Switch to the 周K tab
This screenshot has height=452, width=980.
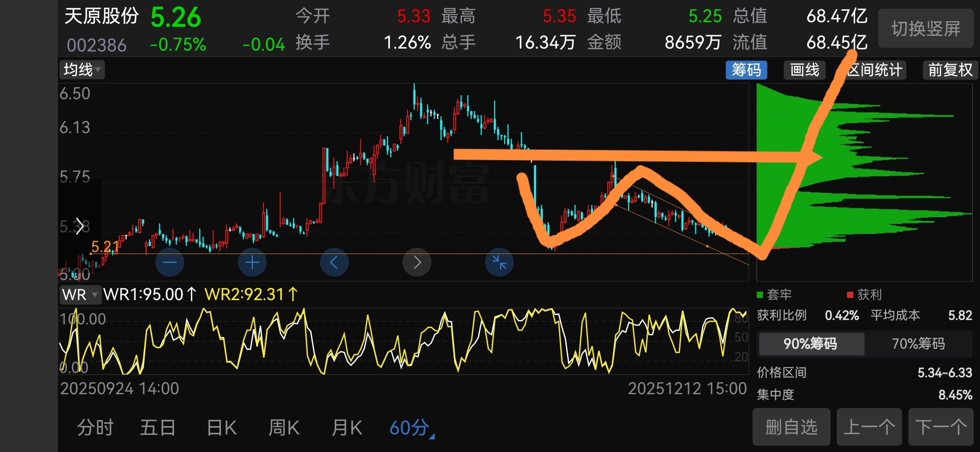click(x=284, y=428)
